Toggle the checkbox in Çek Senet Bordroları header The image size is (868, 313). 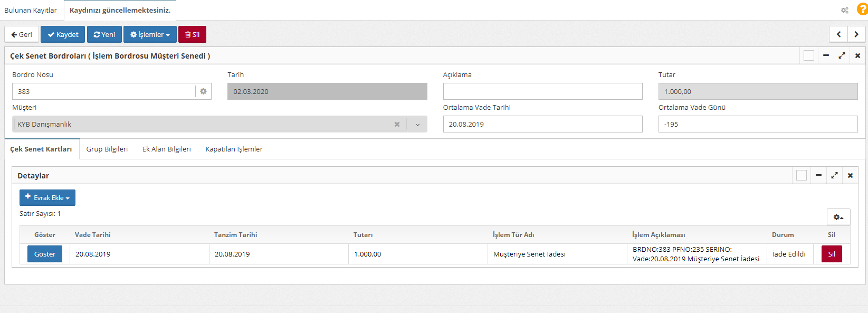click(x=808, y=55)
